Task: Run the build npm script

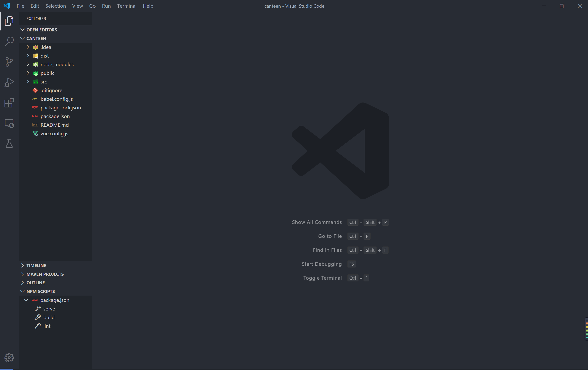Action: [x=48, y=317]
